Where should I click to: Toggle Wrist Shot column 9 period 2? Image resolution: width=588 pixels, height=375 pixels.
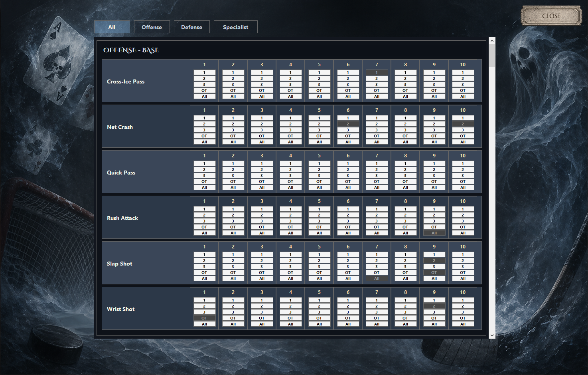click(x=434, y=306)
